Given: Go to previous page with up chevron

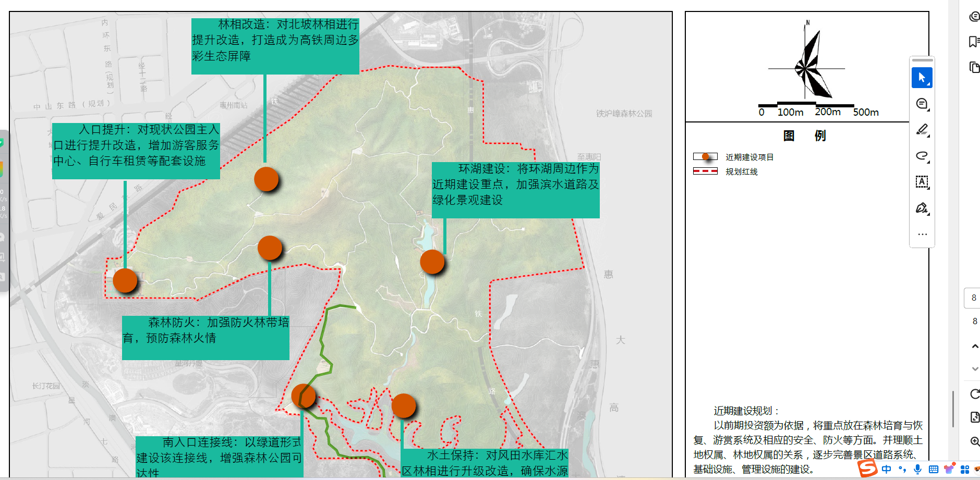Looking at the screenshot, I should tap(974, 346).
